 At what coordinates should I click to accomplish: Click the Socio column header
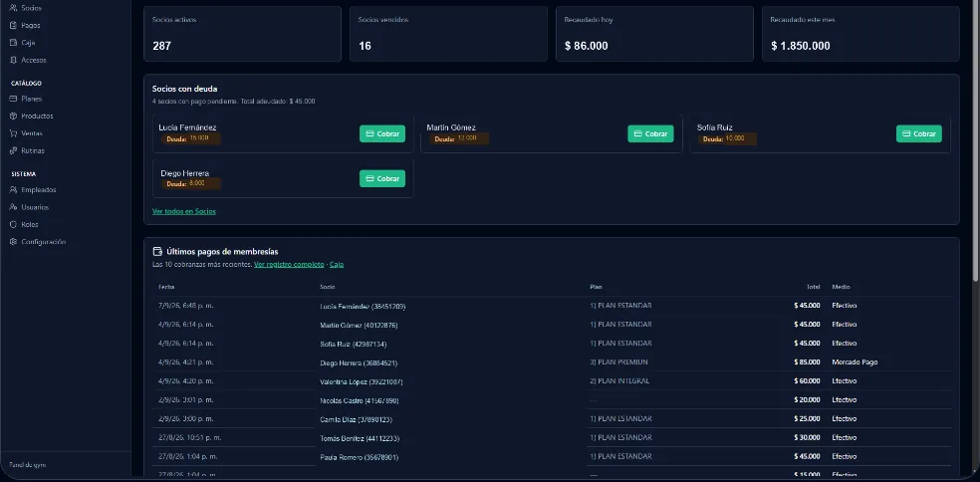(x=327, y=287)
